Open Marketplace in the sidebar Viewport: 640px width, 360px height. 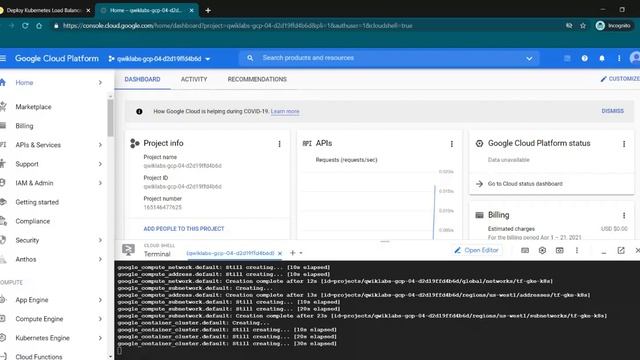click(x=33, y=107)
